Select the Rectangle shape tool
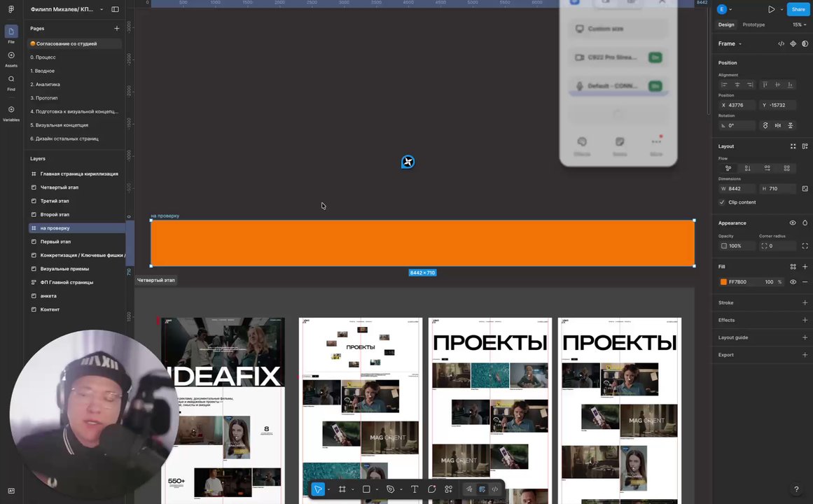This screenshot has width=813, height=504. click(x=366, y=489)
